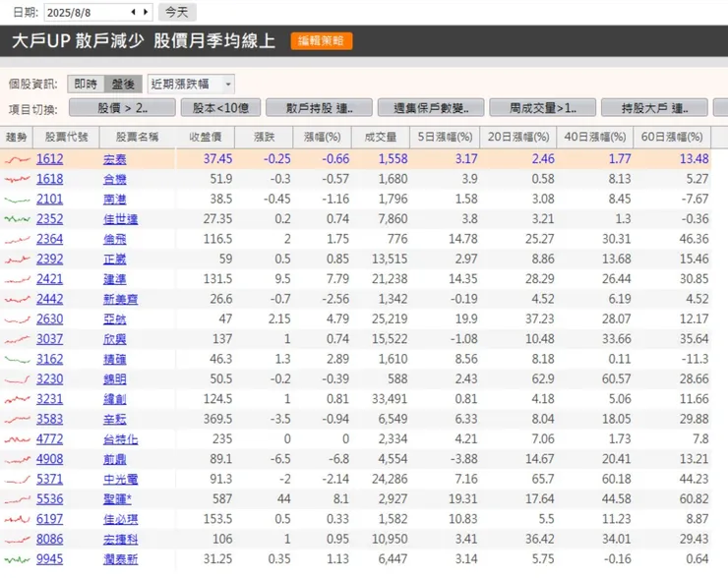Sort by 5日漲幅(%) column header

tap(445, 137)
